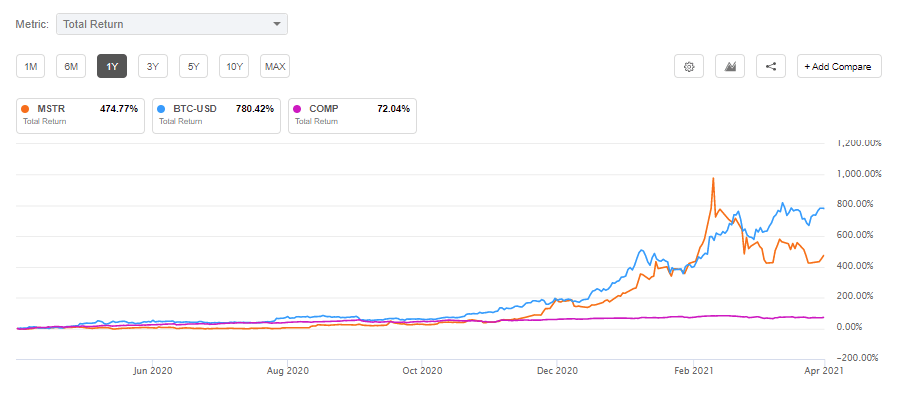Open chart settings gear icon

click(689, 67)
